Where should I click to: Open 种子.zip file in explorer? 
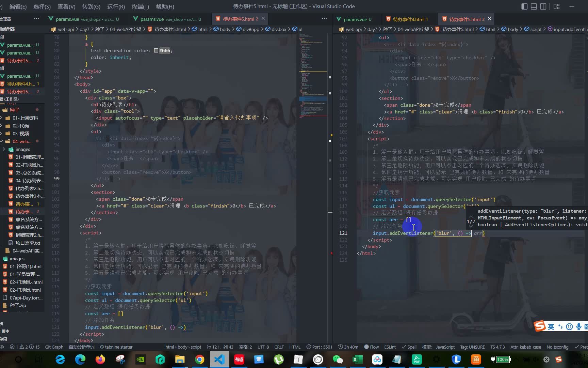pos(18,305)
